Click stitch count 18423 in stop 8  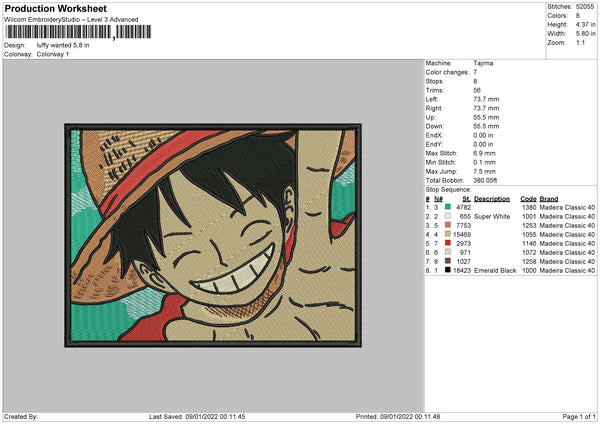[x=462, y=271]
